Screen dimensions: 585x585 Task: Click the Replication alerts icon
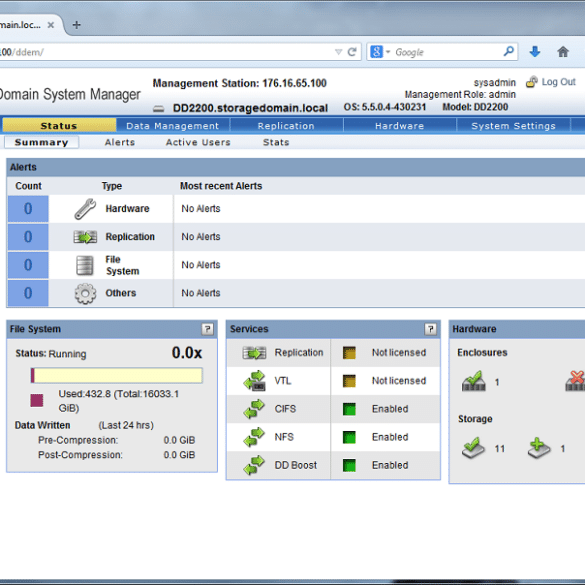tap(85, 237)
